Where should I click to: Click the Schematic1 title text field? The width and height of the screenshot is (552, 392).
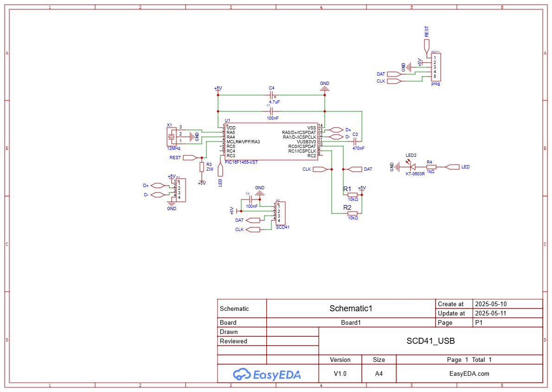351,308
